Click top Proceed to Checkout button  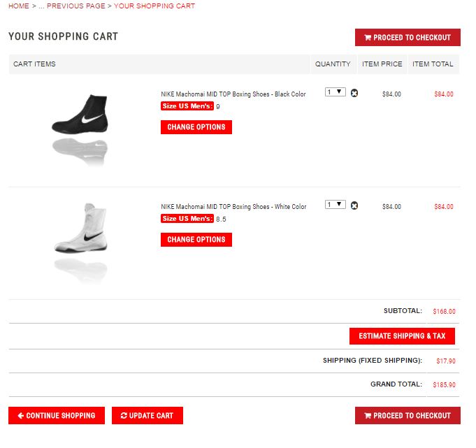(x=408, y=38)
